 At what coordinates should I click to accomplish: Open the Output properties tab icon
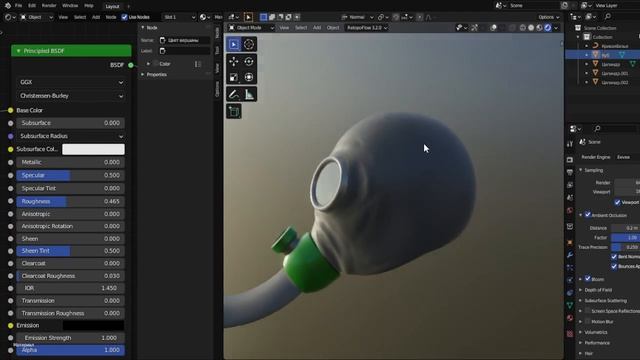point(570,172)
